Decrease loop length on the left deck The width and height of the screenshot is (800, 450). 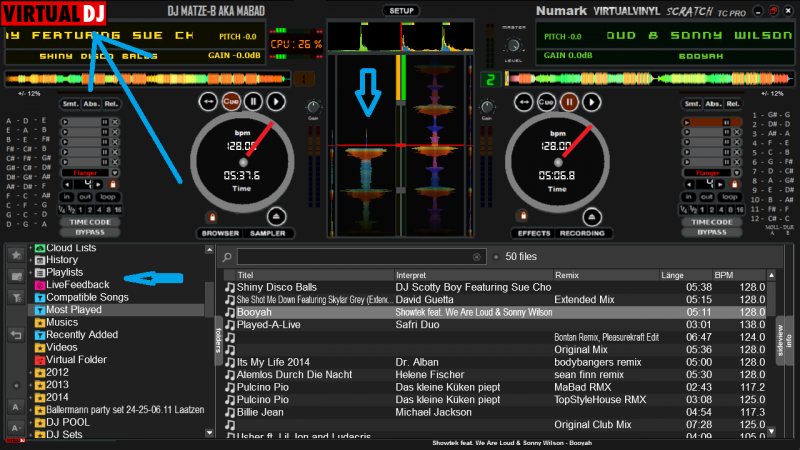click(67, 184)
